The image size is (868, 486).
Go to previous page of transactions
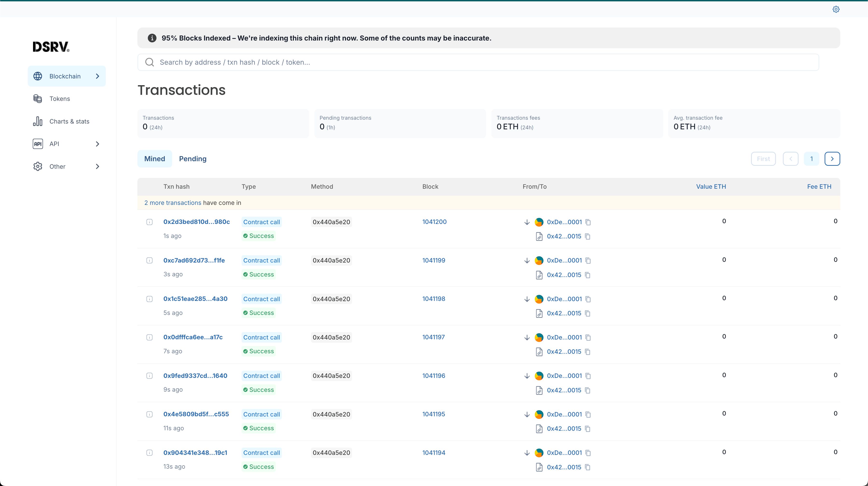click(791, 159)
